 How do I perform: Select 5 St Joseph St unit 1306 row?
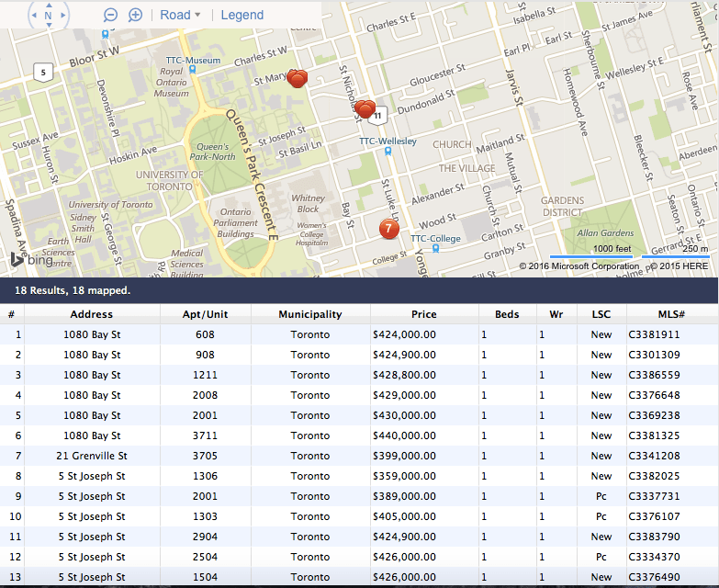tap(359, 476)
